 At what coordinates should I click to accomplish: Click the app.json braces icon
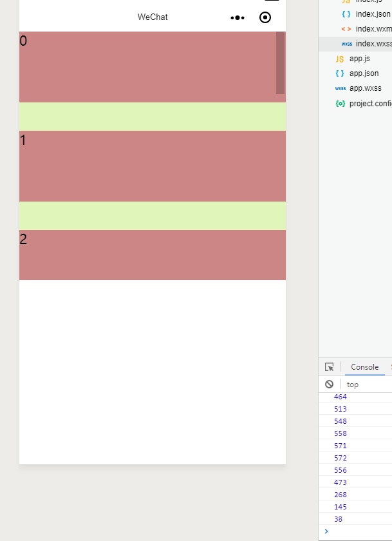click(340, 73)
